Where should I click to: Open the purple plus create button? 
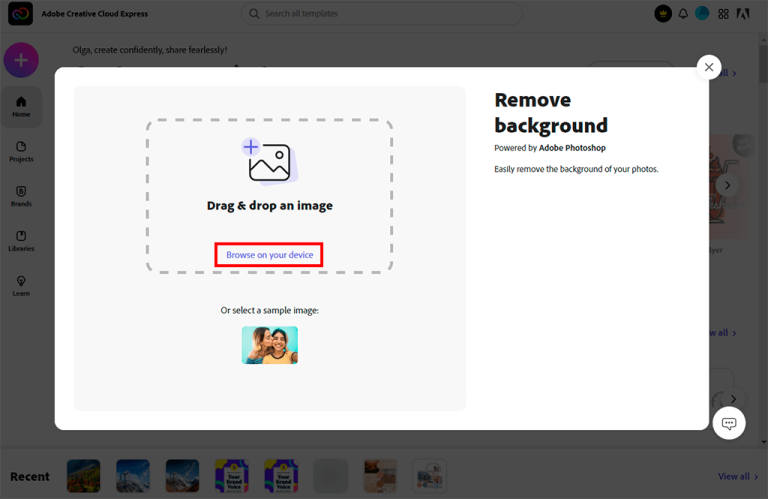pos(21,60)
